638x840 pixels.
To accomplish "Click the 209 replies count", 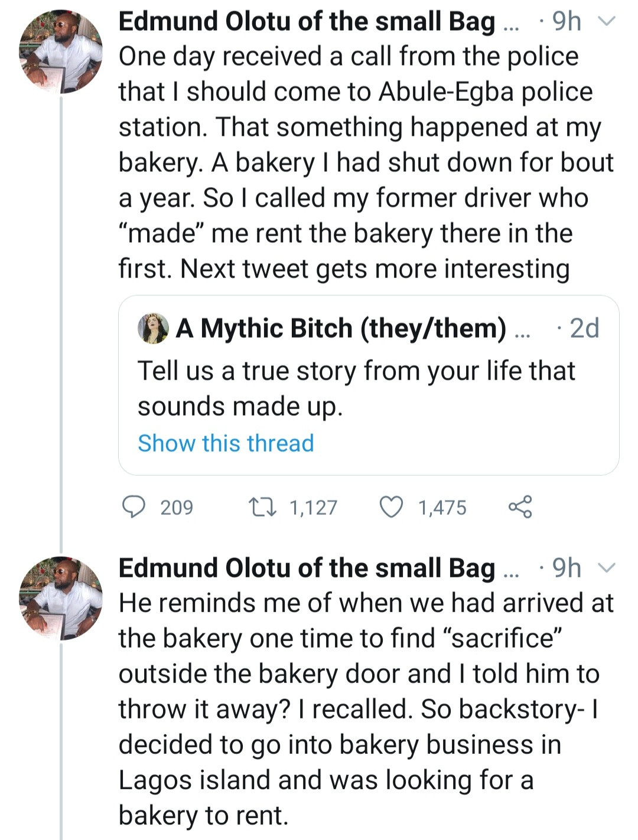I will pos(177,508).
